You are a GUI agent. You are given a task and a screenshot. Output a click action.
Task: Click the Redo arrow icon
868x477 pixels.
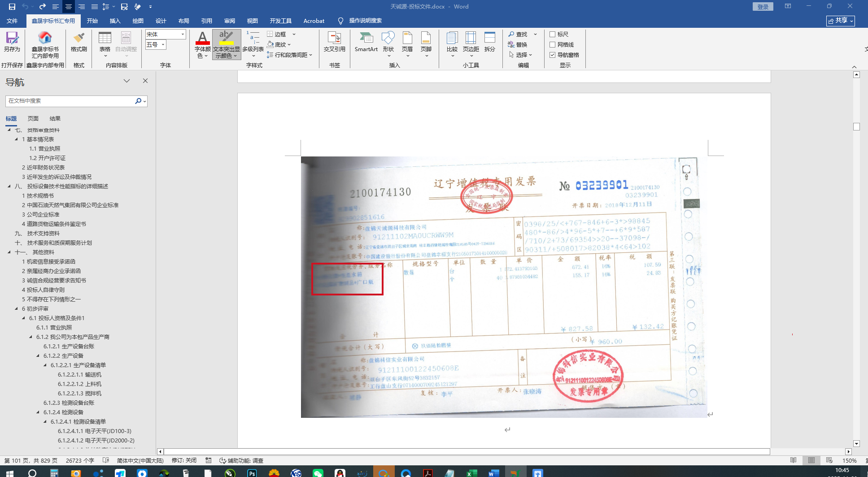(x=43, y=7)
